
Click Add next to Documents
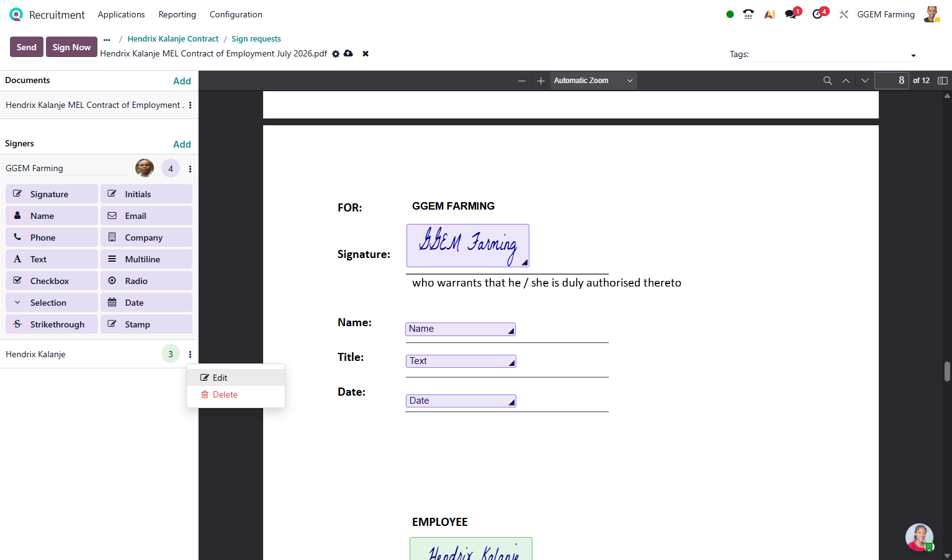182,81
